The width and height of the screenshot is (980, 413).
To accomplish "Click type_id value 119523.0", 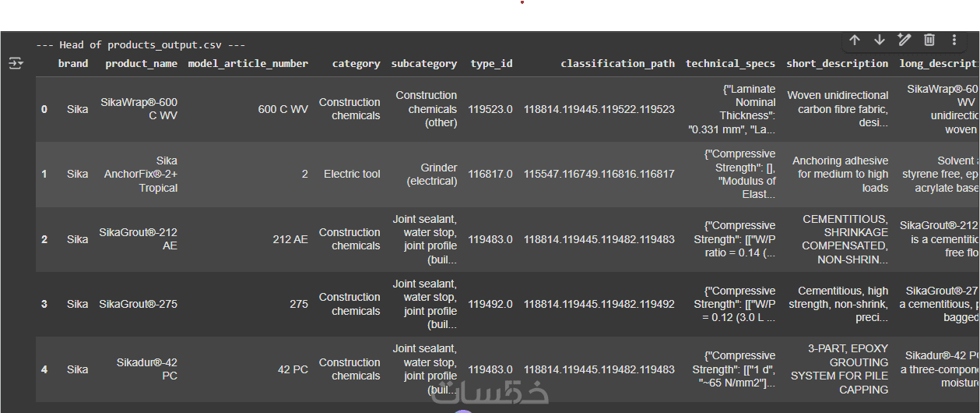I will coord(490,109).
